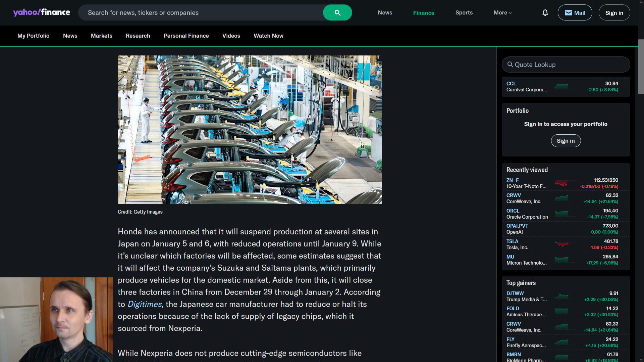Image resolution: width=644 pixels, height=362 pixels.
Task: Open the Personal Finance tab
Action: pos(186,36)
